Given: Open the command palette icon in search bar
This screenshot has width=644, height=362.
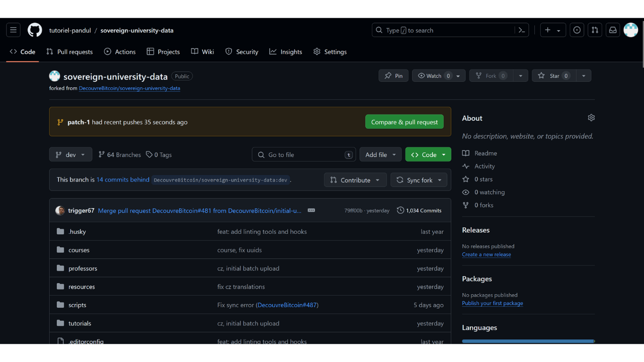Looking at the screenshot, I should 522,30.
